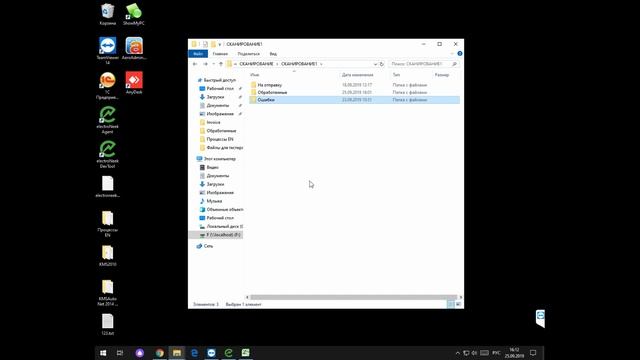Screen dimensions: 640x360
Task: Select the 123.txt file on desktop
Action: tap(108, 324)
